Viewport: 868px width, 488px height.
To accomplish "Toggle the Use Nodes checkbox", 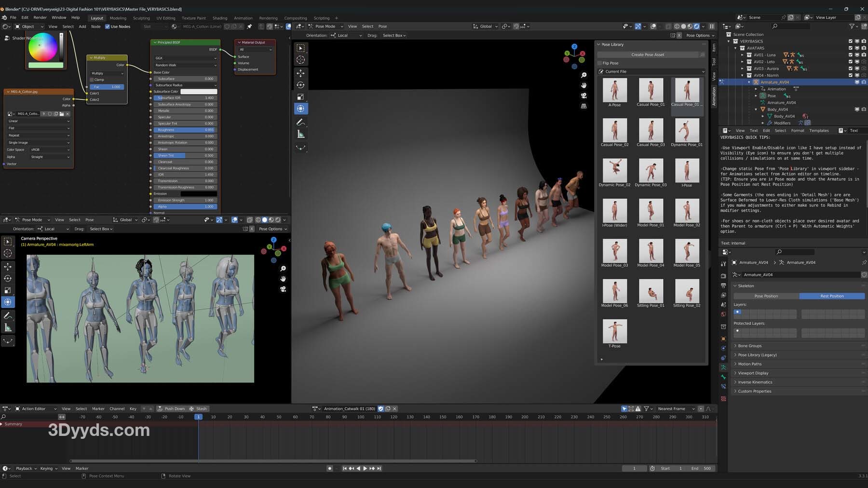I will point(108,27).
